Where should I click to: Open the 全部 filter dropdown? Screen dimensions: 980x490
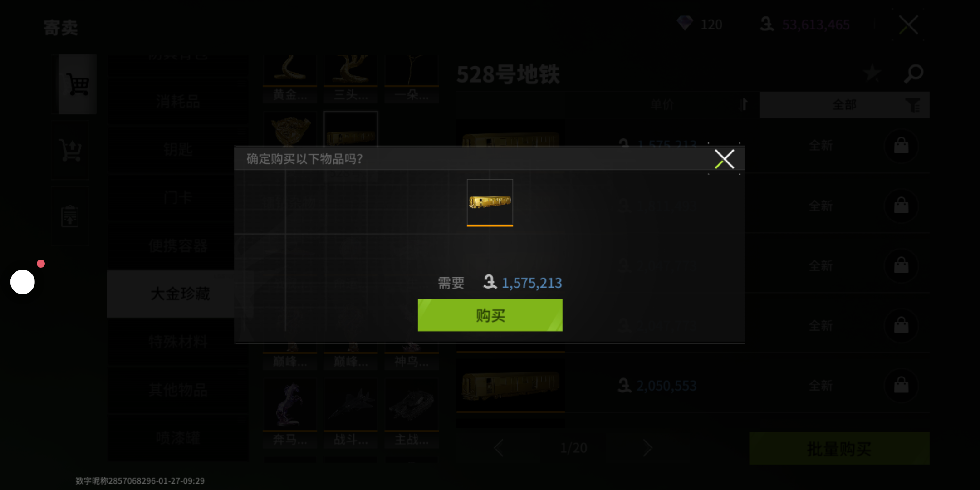pos(844,105)
